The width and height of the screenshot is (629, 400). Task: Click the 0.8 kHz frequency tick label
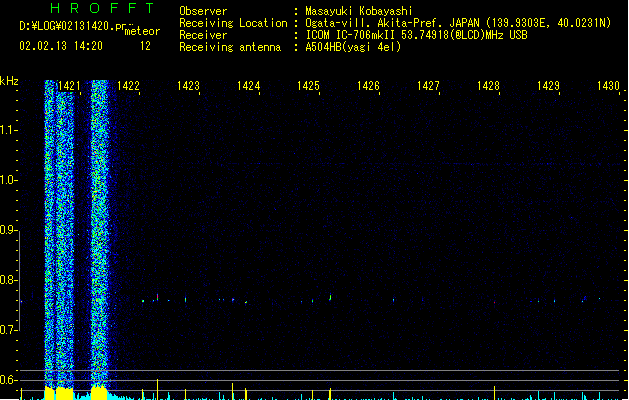click(7, 280)
